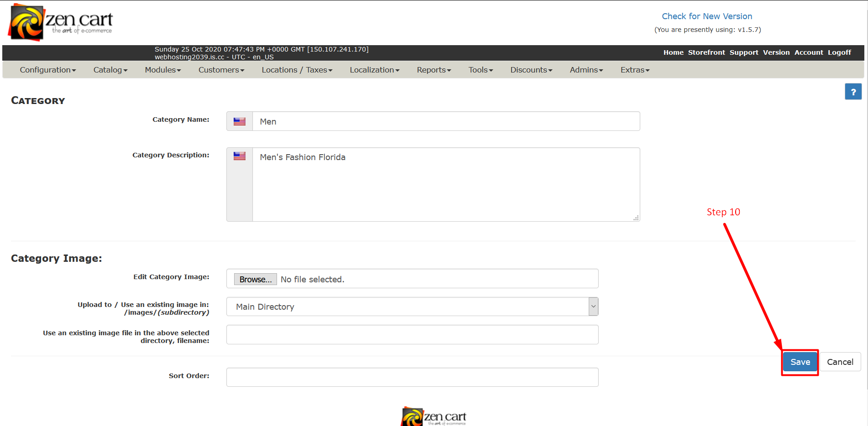Screen dimensions: 868x426
Task: Expand the Reports menu
Action: click(434, 70)
